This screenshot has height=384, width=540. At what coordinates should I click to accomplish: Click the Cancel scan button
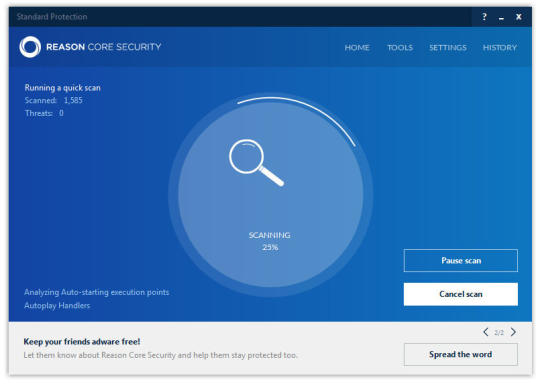pos(461,294)
